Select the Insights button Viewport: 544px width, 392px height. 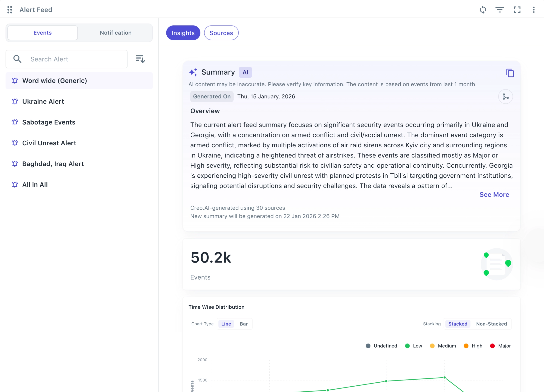pos(183,33)
